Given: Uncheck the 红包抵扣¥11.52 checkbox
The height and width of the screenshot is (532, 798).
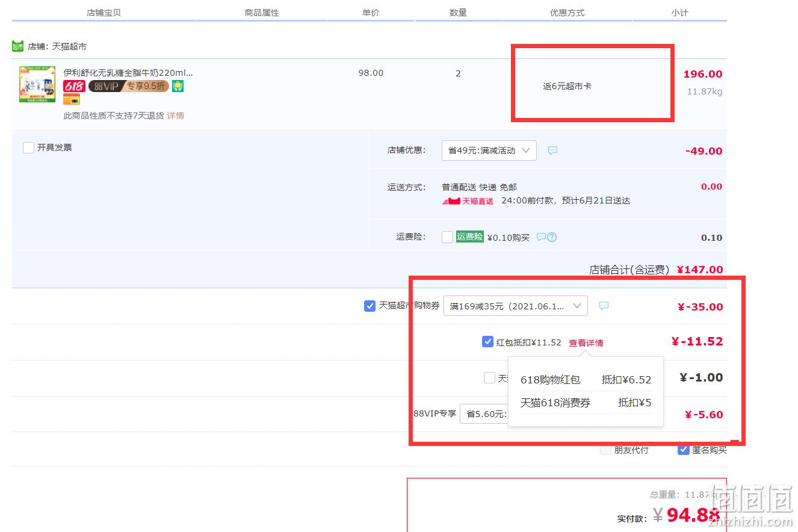Looking at the screenshot, I should point(487,342).
